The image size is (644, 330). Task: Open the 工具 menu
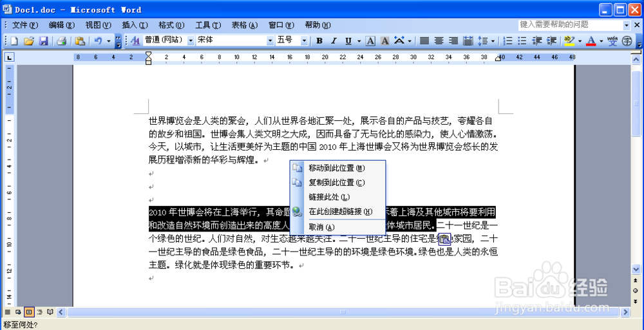click(208, 25)
